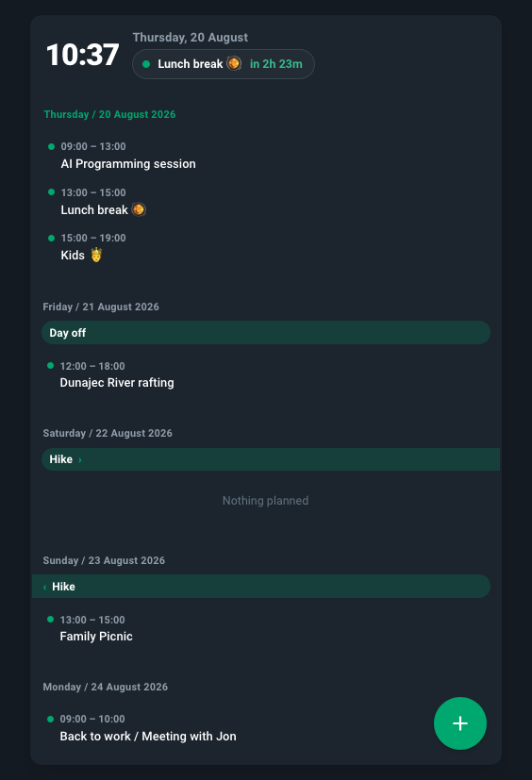Click the food emoji beside Lunch break event
Viewport: 532px width, 780px height.
[x=139, y=209]
